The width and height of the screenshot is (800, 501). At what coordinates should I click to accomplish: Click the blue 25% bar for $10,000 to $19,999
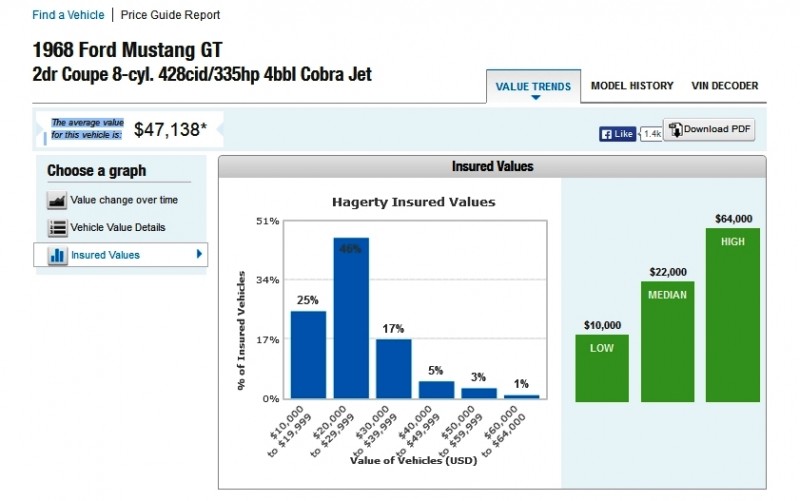(x=308, y=355)
